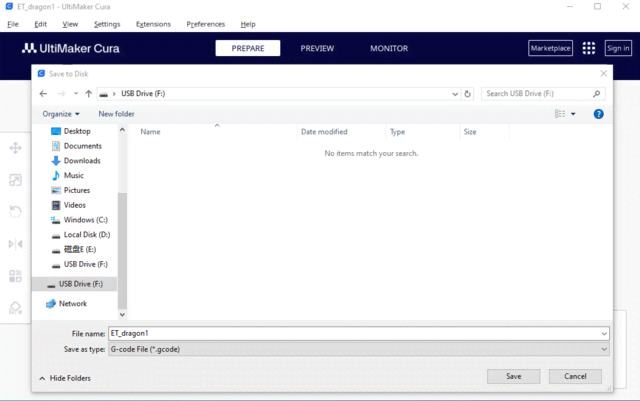640x401 pixels.
Task: Open the Organize dropdown menu
Action: [x=61, y=114]
